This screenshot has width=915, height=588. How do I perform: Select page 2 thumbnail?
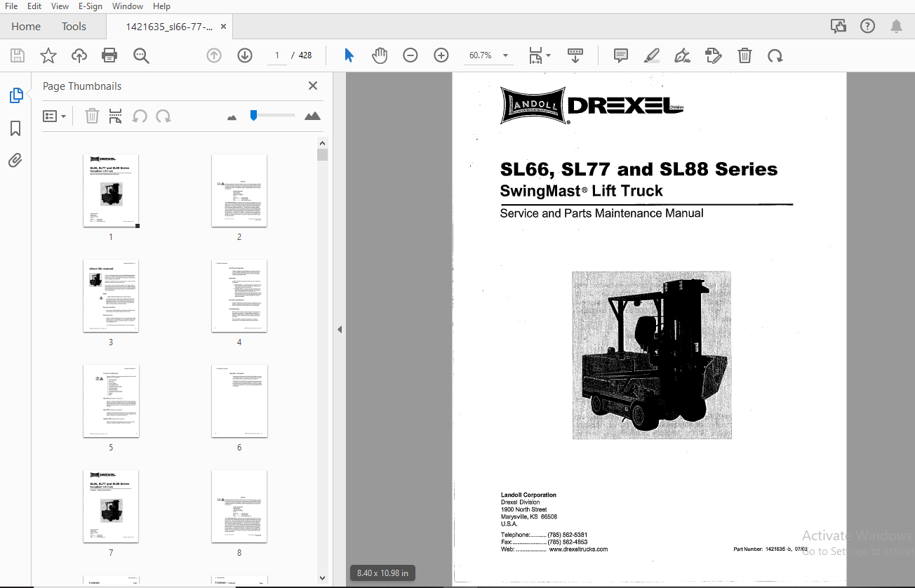coord(239,191)
